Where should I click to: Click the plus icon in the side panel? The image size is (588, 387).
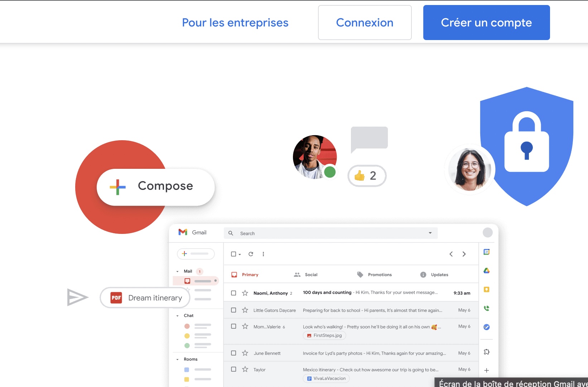pos(487,371)
